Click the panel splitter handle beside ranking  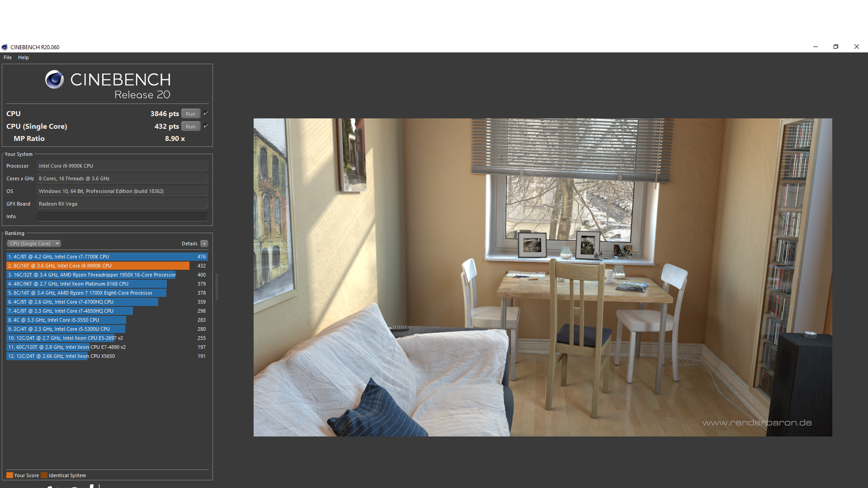(x=217, y=286)
